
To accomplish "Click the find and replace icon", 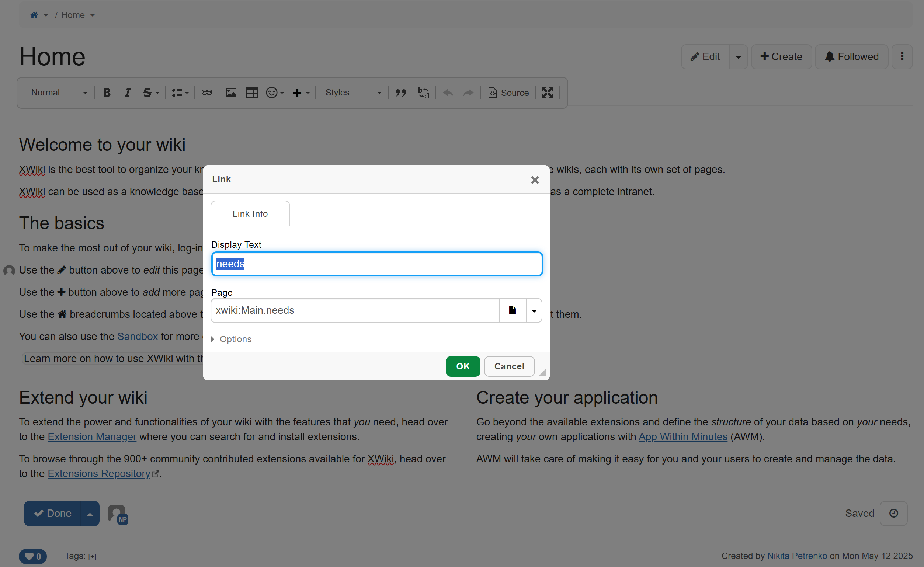I will click(424, 93).
